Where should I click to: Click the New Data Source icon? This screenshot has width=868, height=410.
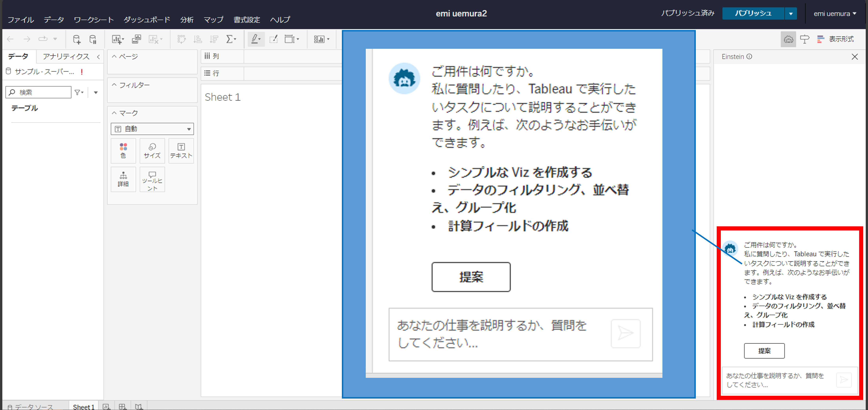click(77, 39)
